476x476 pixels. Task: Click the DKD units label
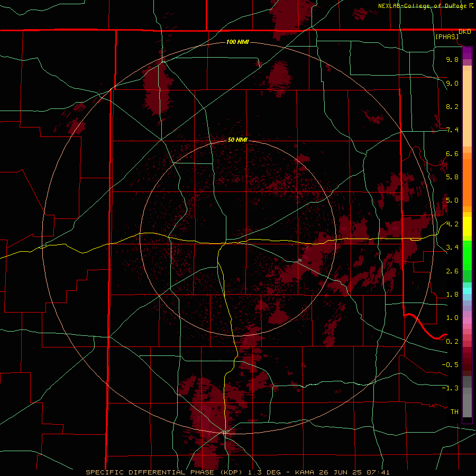click(x=464, y=32)
